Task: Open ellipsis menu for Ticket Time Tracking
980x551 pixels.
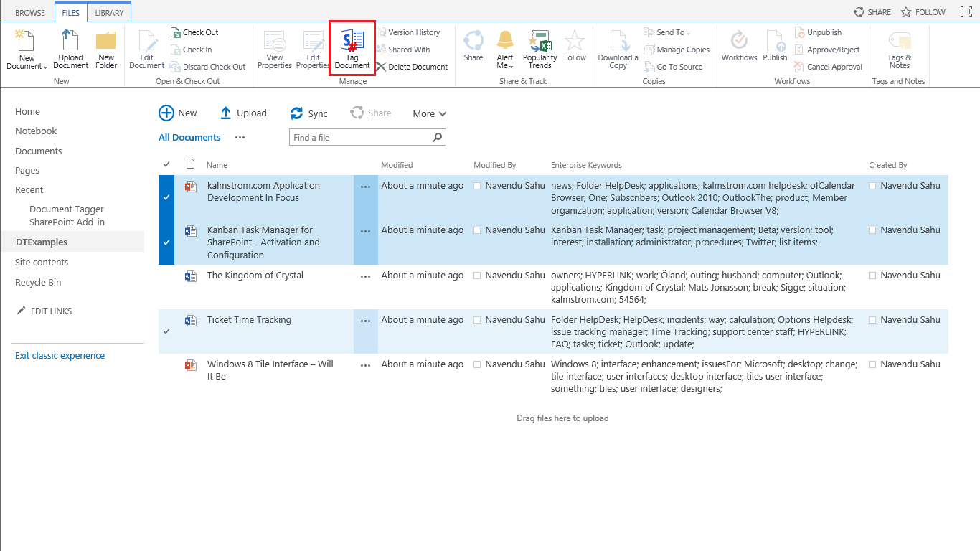Action: pos(366,321)
